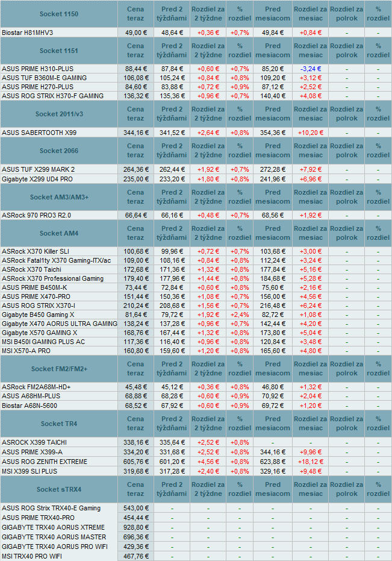Click the 605,76 € price cell

click(x=135, y=462)
